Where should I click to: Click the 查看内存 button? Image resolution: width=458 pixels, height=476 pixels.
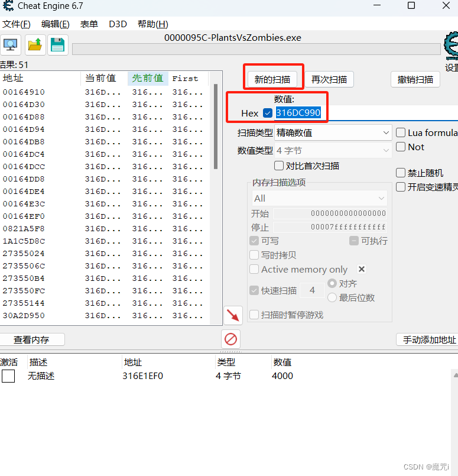(x=31, y=339)
